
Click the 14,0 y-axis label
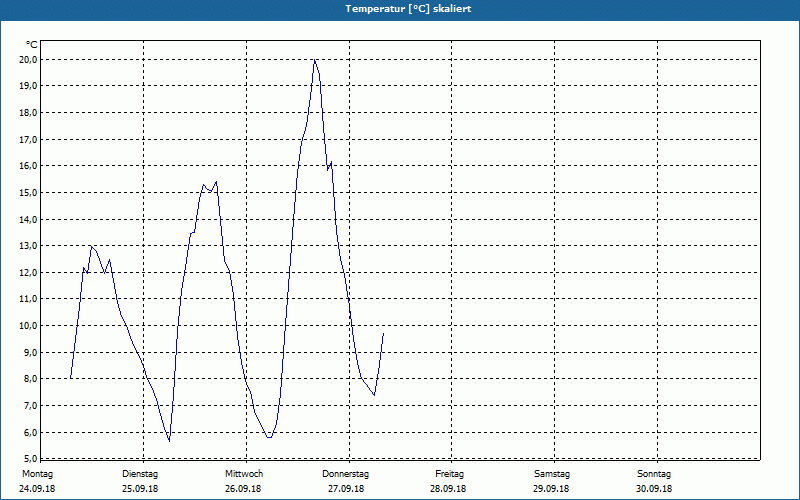(29, 219)
